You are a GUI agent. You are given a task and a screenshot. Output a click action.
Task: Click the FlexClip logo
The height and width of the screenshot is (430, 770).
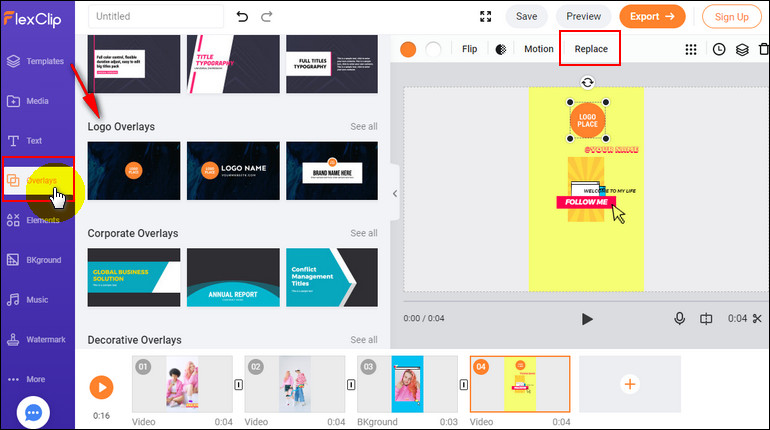point(32,19)
